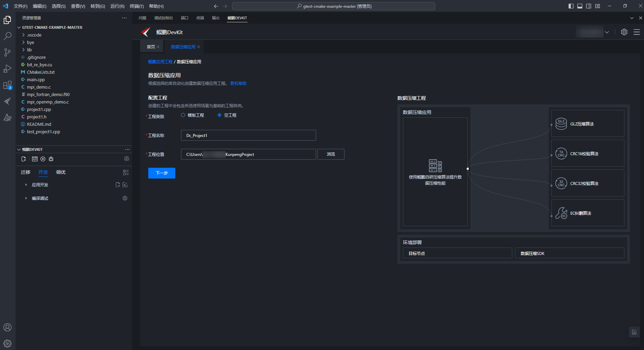Open the Source Control view
Image resolution: width=644 pixels, height=350 pixels.
pyautogui.click(x=7, y=52)
